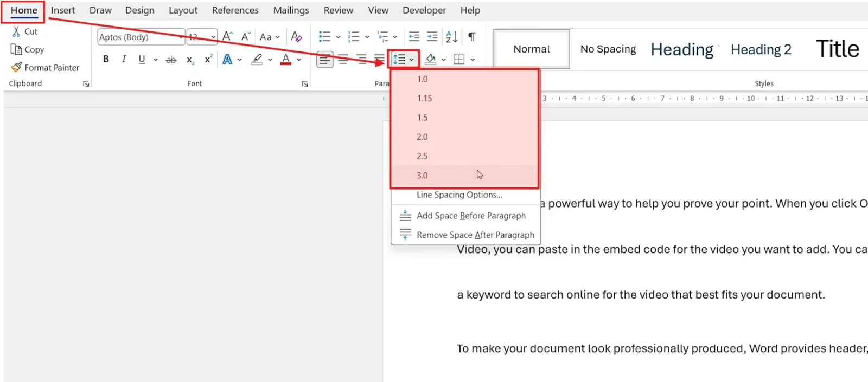Screen dimensions: 868x382
Task: Click the Copy icon
Action: [x=16, y=49]
